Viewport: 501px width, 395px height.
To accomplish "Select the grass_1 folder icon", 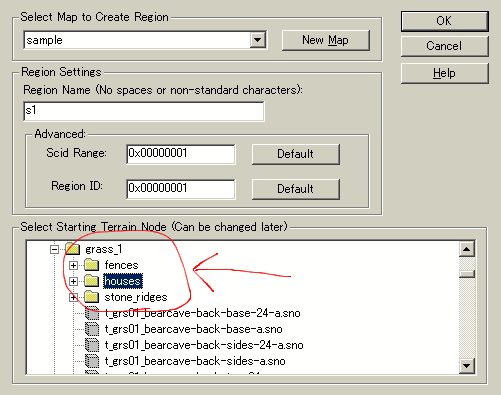I will [x=72, y=249].
